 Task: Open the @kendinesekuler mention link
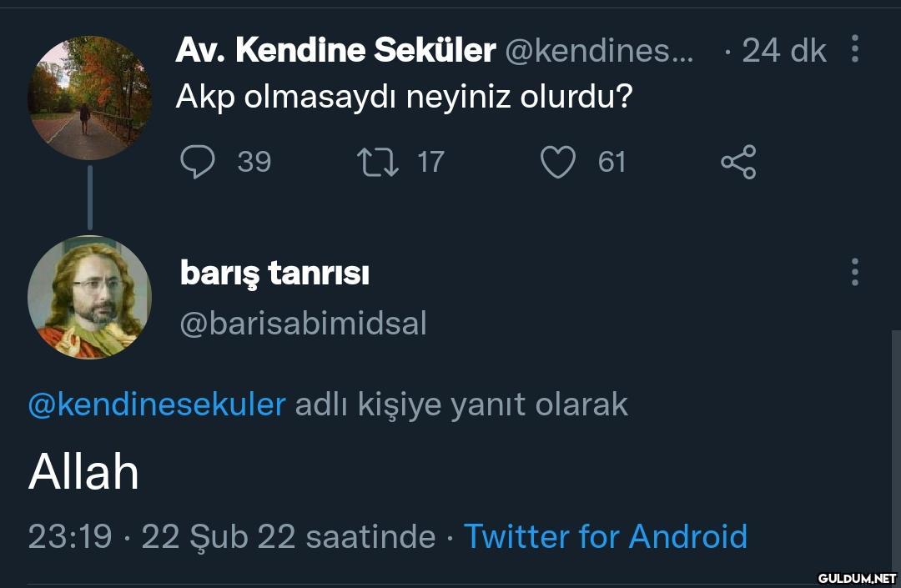(157, 405)
